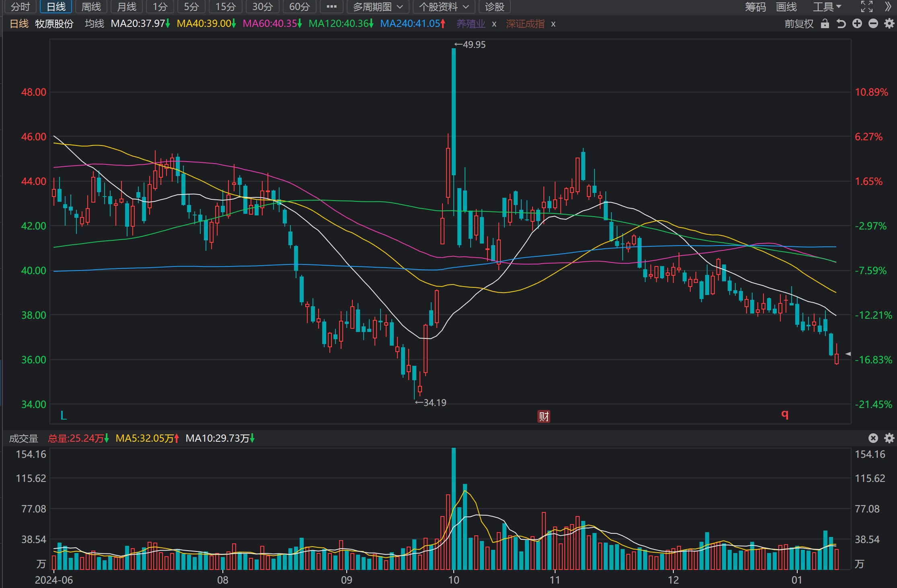Zoom in the chart with plus icon
Image resolution: width=897 pixels, height=588 pixels.
coord(857,24)
